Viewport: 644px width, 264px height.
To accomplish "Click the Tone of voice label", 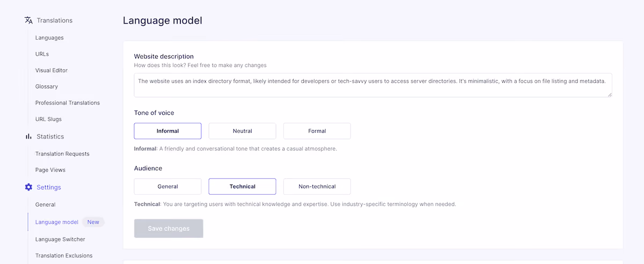I will point(154,113).
